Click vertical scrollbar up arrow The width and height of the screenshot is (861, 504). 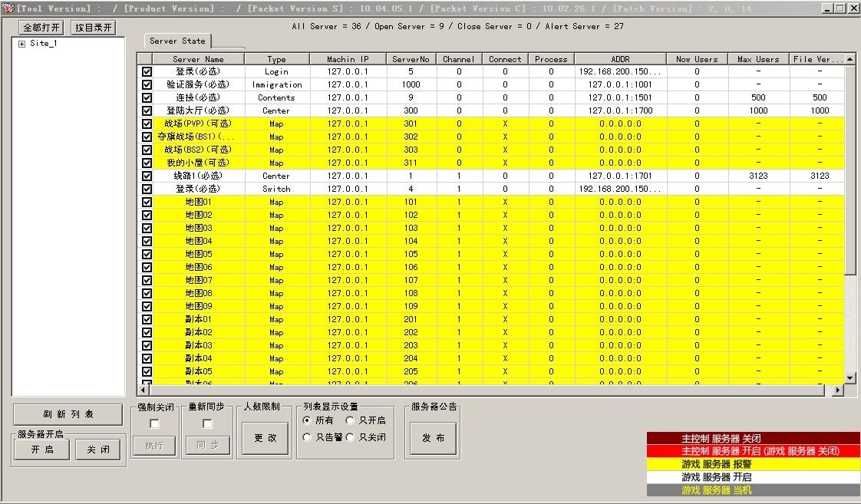click(849, 58)
